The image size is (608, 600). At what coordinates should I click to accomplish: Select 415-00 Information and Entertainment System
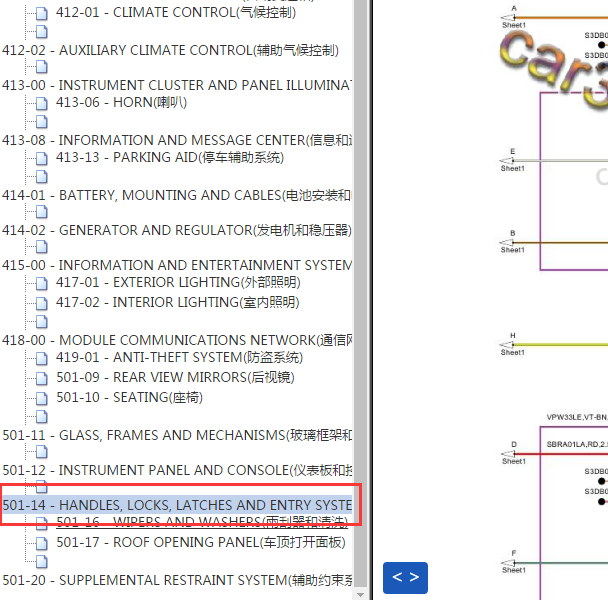[176, 265]
